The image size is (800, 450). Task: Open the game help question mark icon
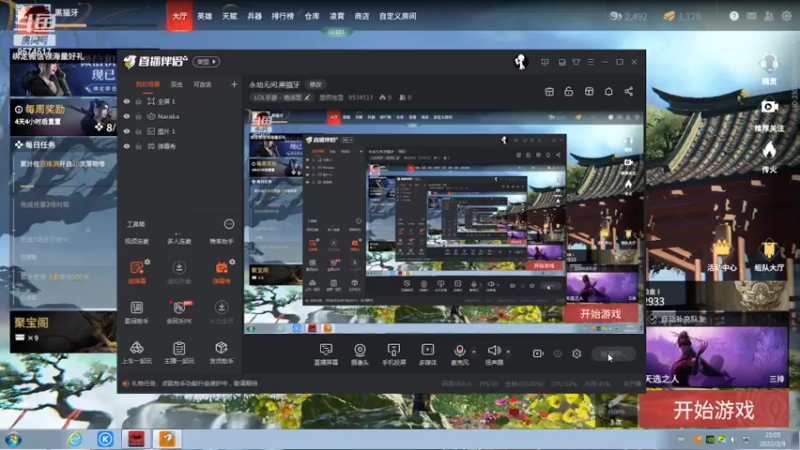pos(734,16)
